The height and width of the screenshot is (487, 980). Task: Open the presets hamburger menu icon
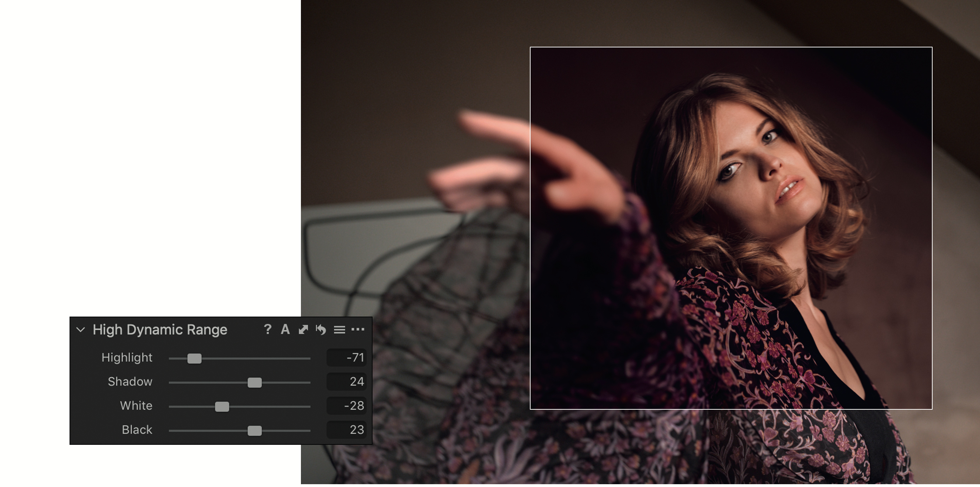pyautogui.click(x=339, y=329)
